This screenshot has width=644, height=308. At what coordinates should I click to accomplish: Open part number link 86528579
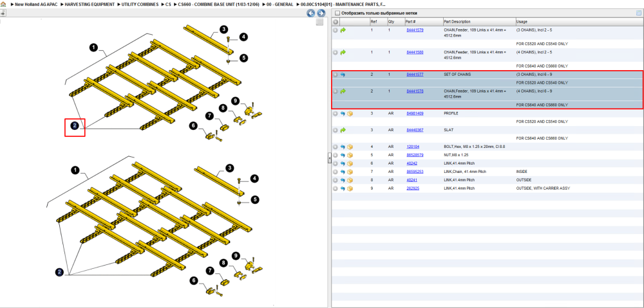(x=415, y=155)
